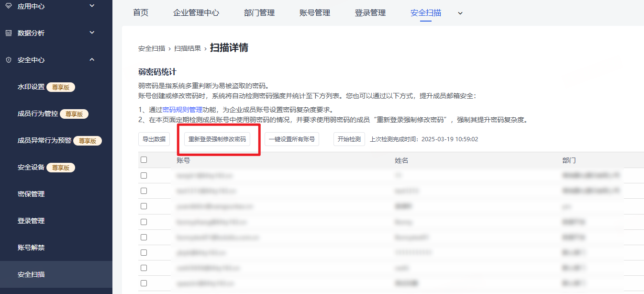Click the 尊享版 badge beside 安全设备
This screenshot has height=294, width=644.
(x=61, y=167)
